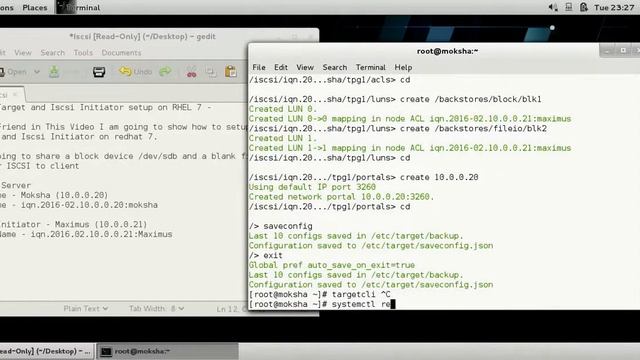Close the iscsi document tab in gedit
The image size is (640, 360).
coord(15,95)
